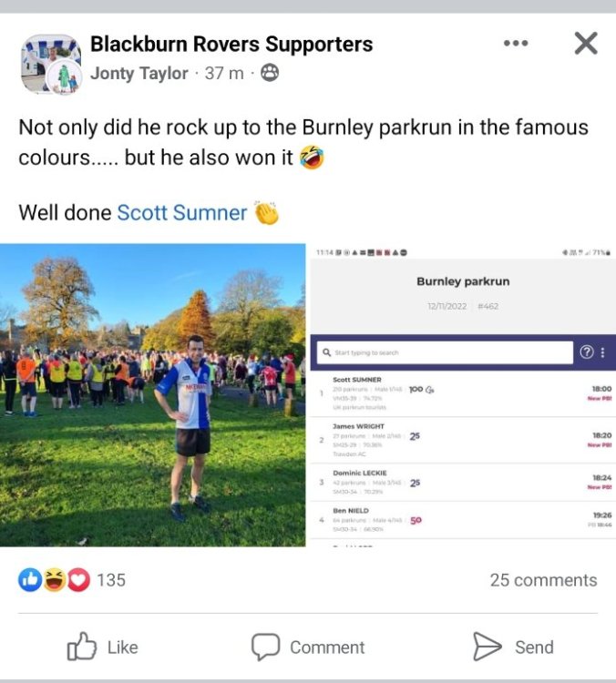View the 25 comments

click(543, 580)
